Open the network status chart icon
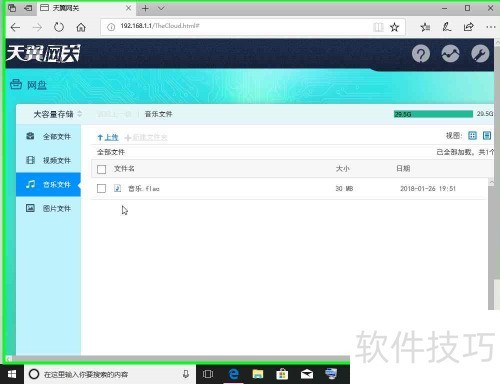Viewport: 500px width, 384px height. [x=450, y=54]
